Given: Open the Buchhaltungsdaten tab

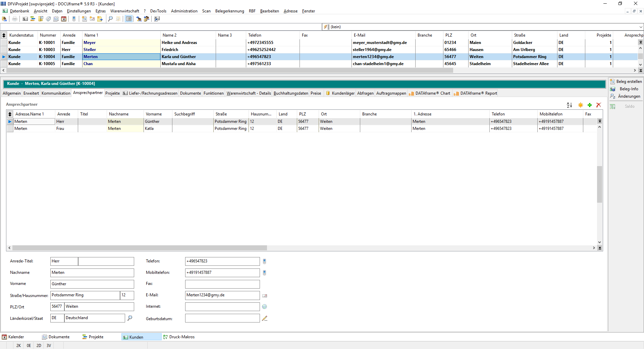Looking at the screenshot, I should 291,93.
